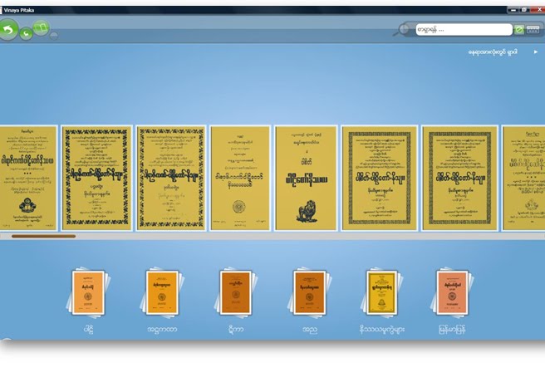Click the large green back arrow button

[8, 29]
